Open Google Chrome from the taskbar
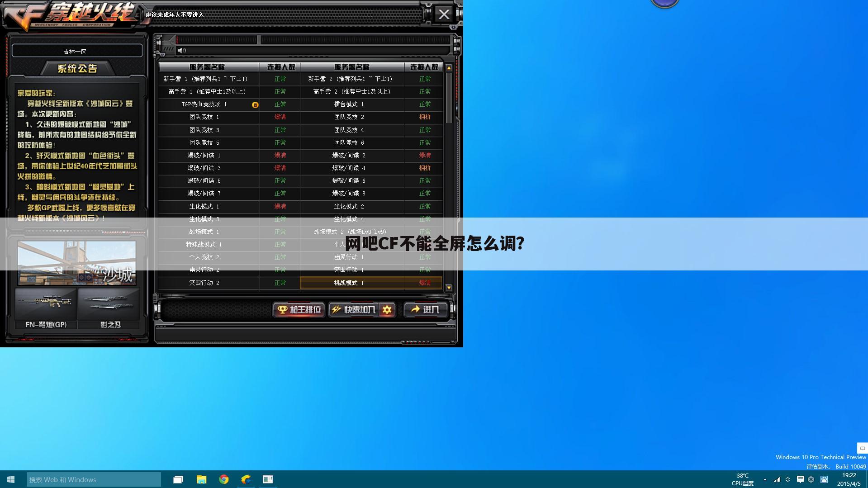Image resolution: width=868 pixels, height=488 pixels. coord(223,479)
